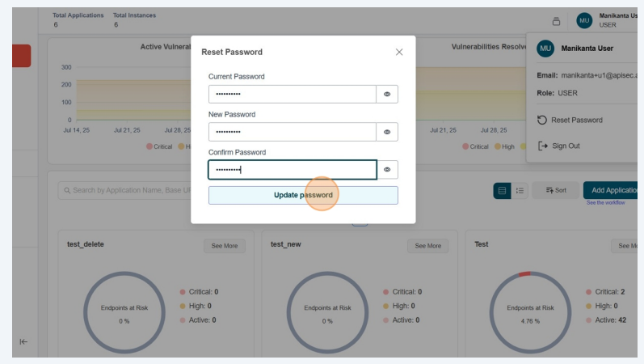Toggle visibility of New Password
The width and height of the screenshot is (644, 364).
pyautogui.click(x=387, y=132)
